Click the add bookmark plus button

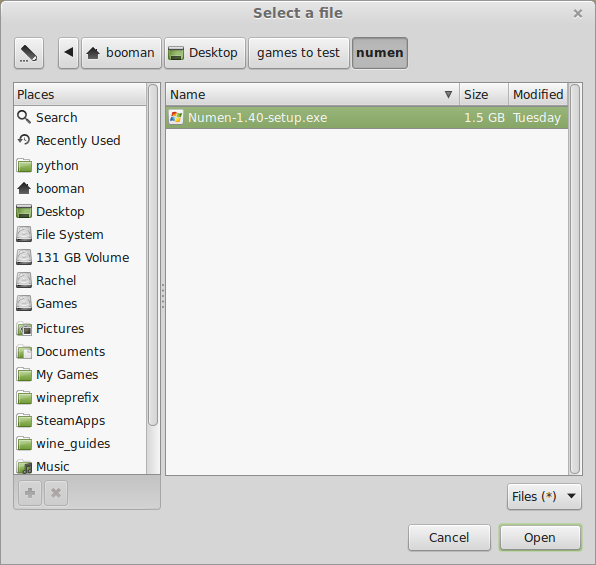pyautogui.click(x=30, y=493)
